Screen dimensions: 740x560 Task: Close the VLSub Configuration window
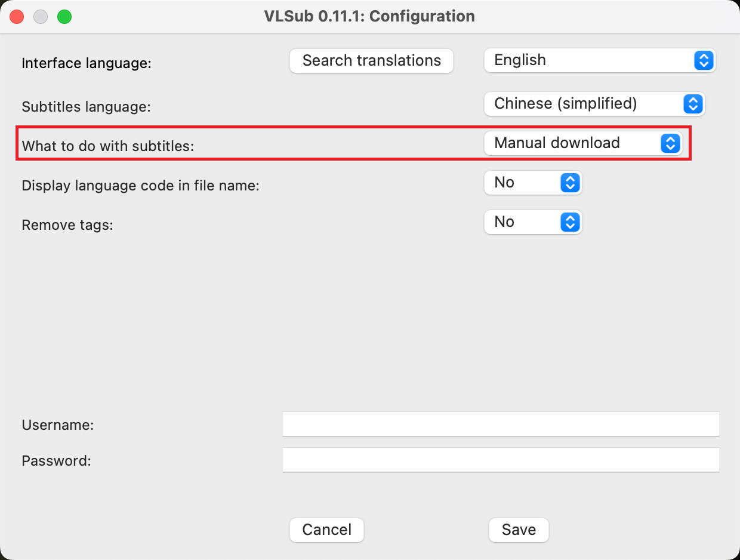coord(17,17)
